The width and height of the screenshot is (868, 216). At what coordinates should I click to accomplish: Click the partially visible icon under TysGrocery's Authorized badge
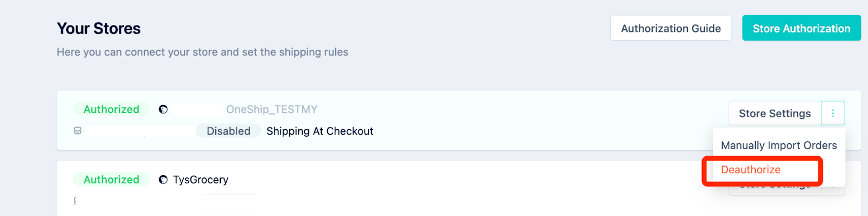pyautogui.click(x=75, y=201)
